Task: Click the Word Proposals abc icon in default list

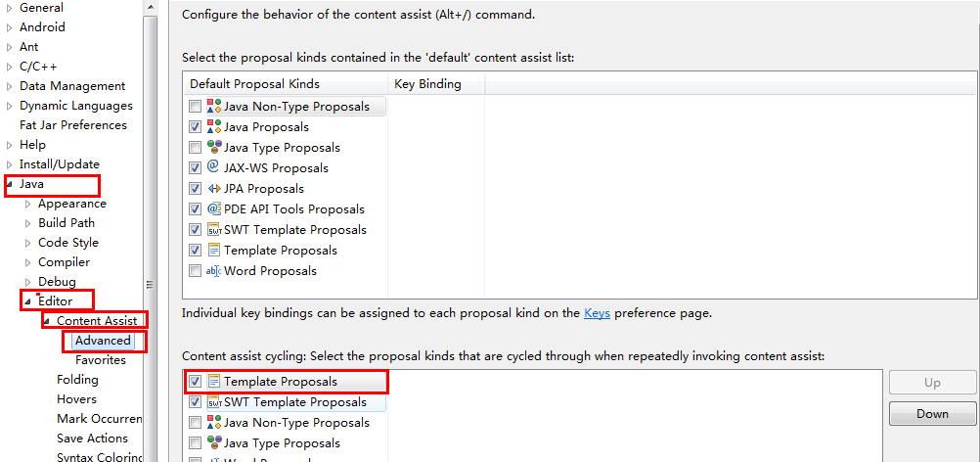Action: point(214,270)
